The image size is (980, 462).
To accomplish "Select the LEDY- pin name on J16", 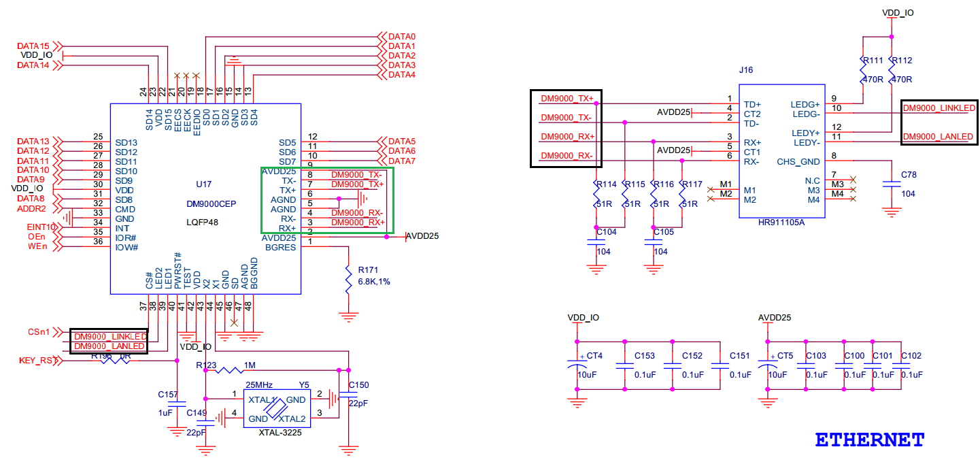I will click(807, 142).
